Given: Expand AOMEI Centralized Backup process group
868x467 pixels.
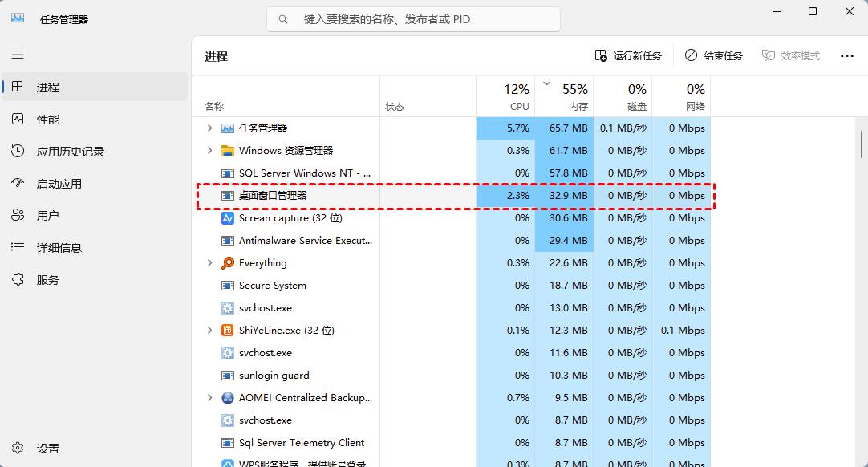Looking at the screenshot, I should coord(210,398).
